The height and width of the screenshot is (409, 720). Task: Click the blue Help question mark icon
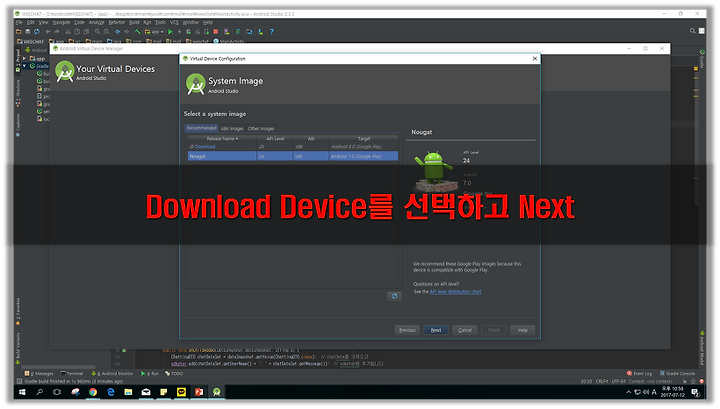pyautogui.click(x=271, y=32)
